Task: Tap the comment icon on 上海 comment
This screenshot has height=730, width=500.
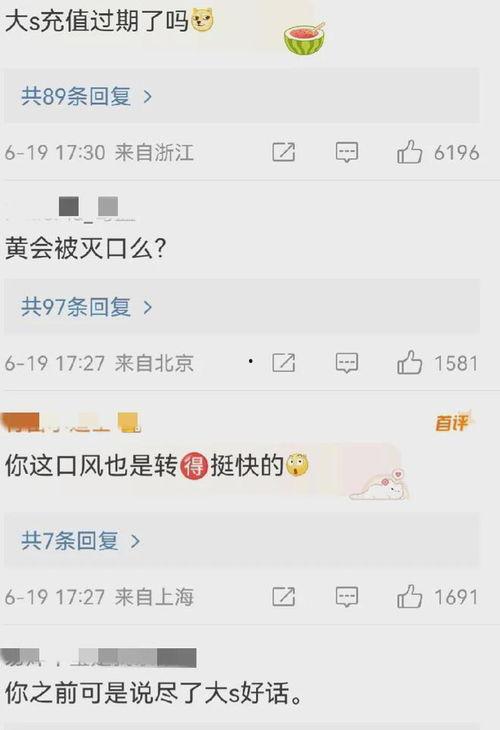Action: point(347,596)
